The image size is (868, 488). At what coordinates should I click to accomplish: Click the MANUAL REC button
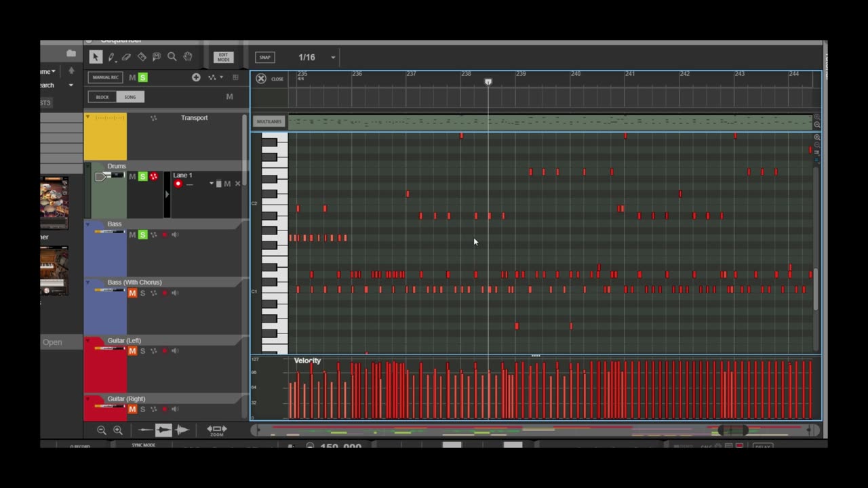(105, 77)
